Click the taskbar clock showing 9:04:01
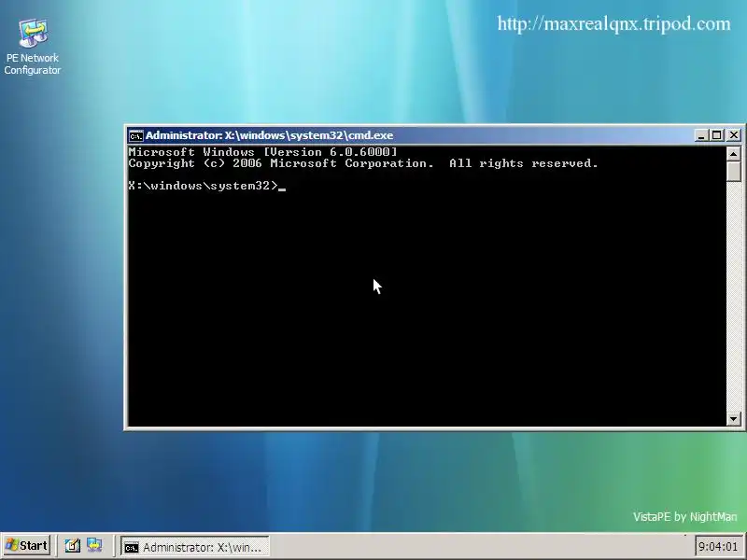Viewport: 747px width, 560px height. tap(718, 546)
